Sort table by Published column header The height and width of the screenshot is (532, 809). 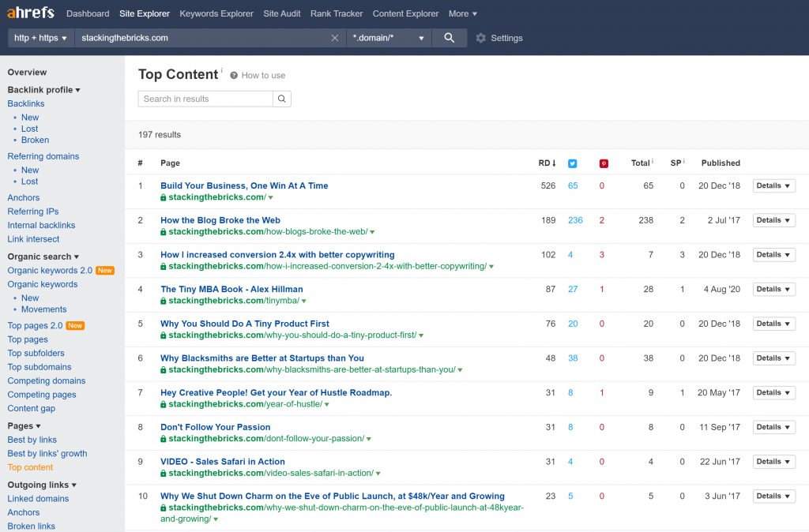(721, 163)
